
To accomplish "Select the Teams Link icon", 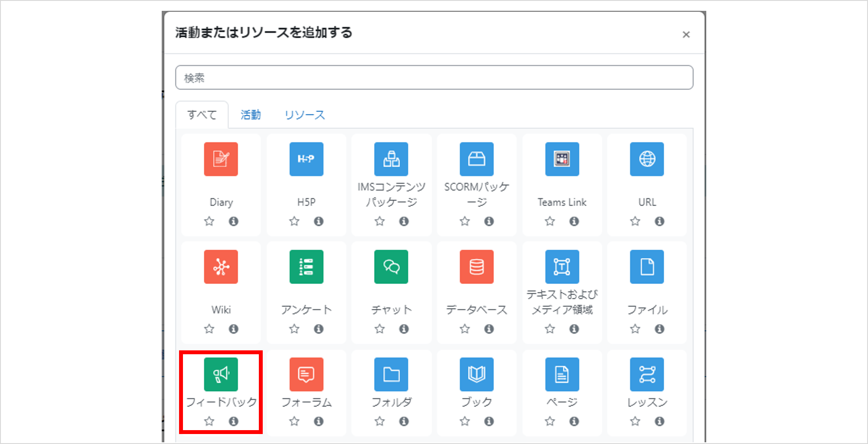I will (562, 159).
